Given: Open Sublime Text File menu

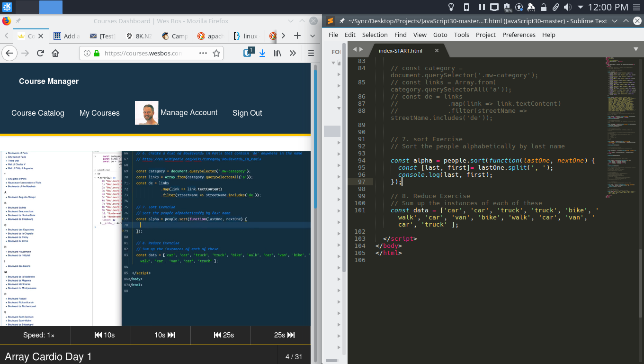Looking at the screenshot, I should click(x=333, y=35).
